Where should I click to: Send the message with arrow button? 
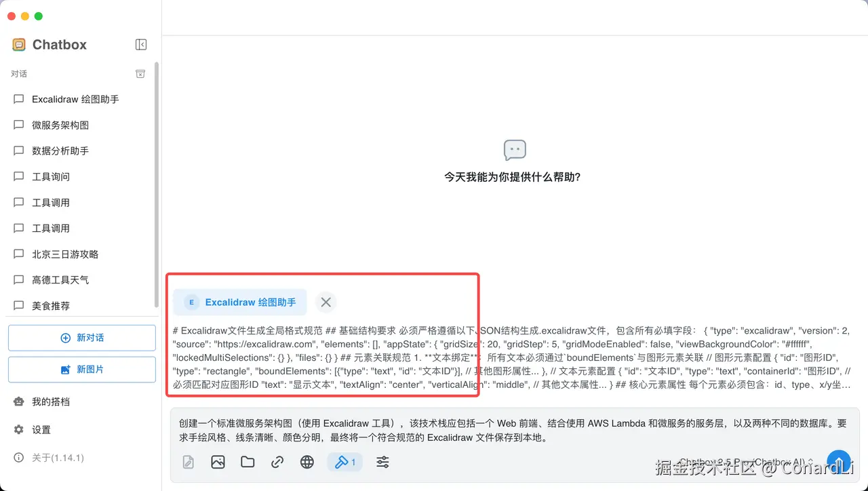(839, 463)
